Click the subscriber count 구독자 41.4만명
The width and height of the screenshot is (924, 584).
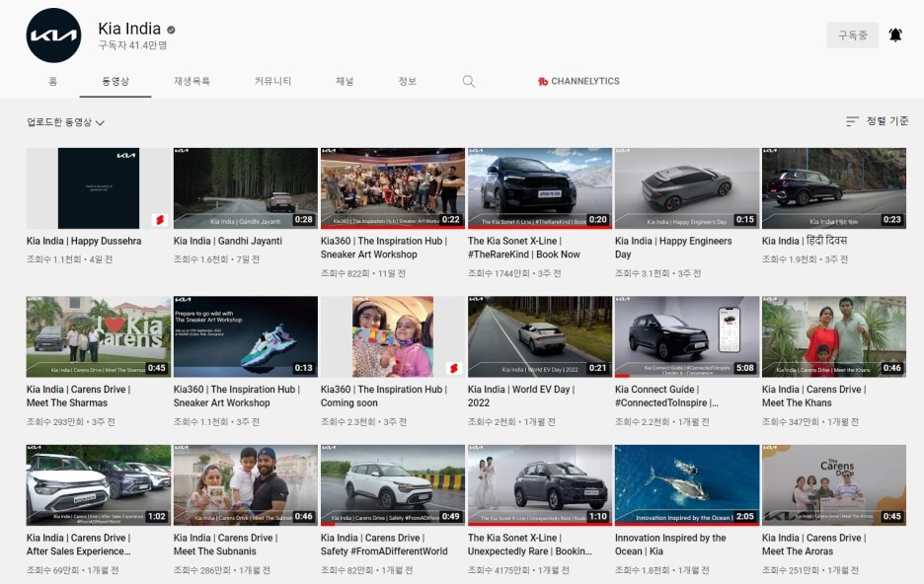[x=132, y=45]
